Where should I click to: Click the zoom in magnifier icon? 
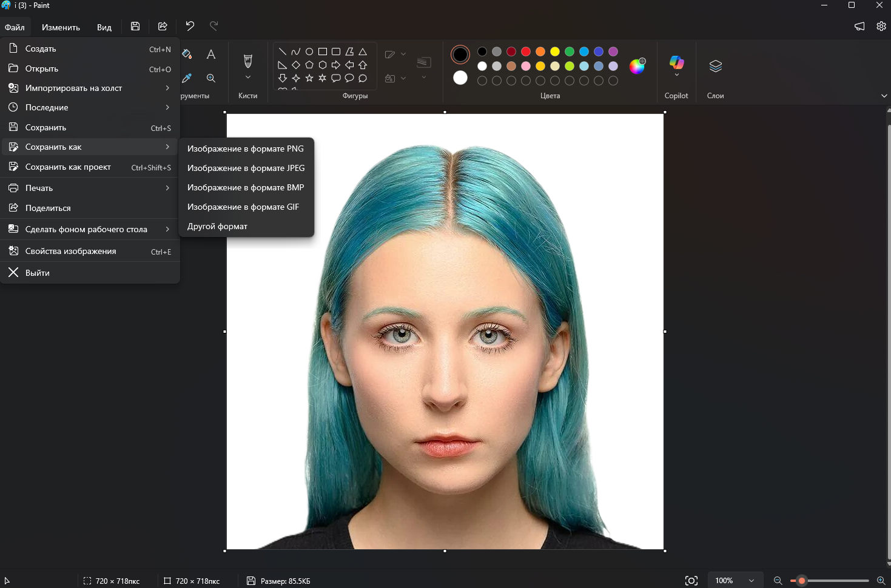[x=881, y=581]
